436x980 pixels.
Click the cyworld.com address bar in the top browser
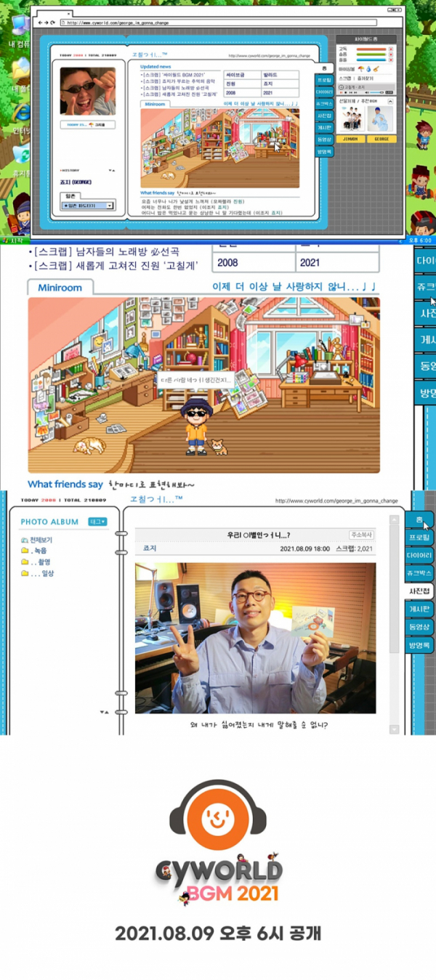(x=219, y=23)
